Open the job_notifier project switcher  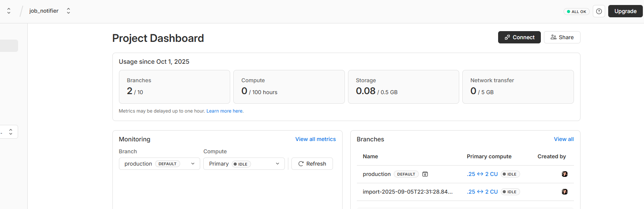point(69,11)
